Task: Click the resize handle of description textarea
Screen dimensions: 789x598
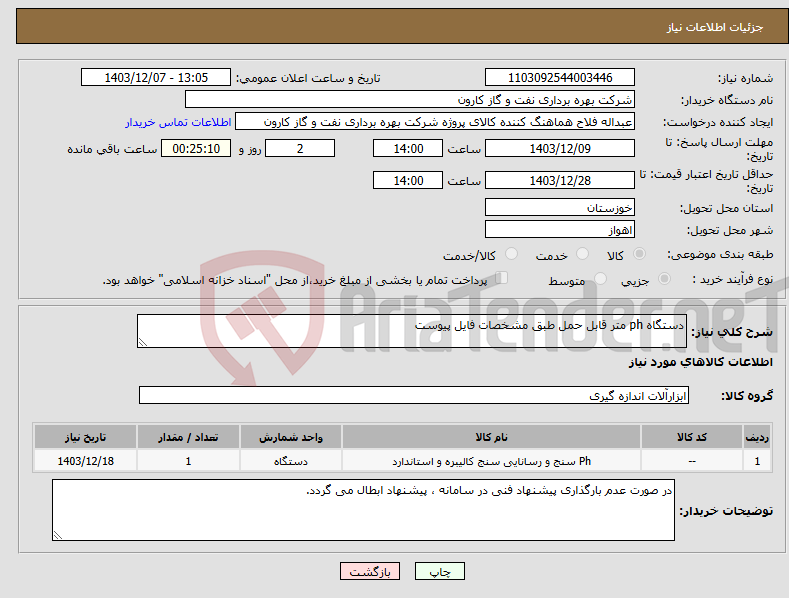Action: 143,343
